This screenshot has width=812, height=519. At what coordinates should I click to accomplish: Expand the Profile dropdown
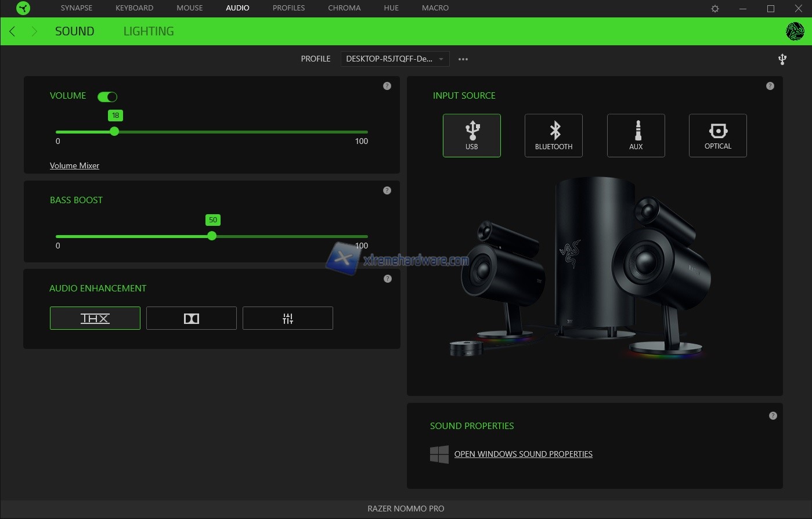395,59
